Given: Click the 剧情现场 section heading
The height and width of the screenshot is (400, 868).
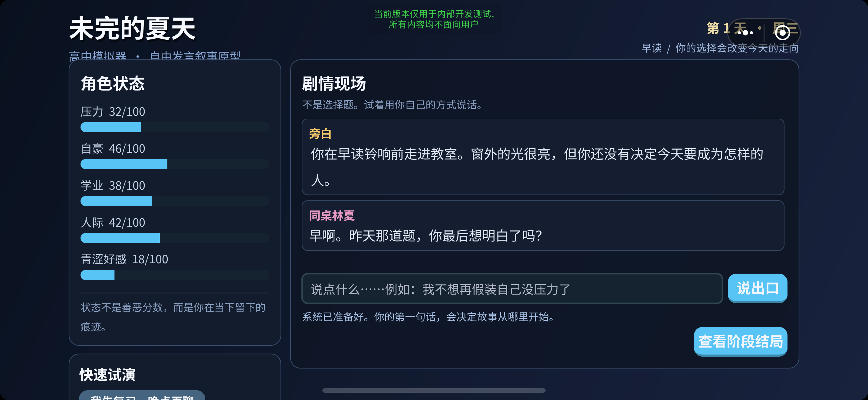Looking at the screenshot, I should point(334,83).
